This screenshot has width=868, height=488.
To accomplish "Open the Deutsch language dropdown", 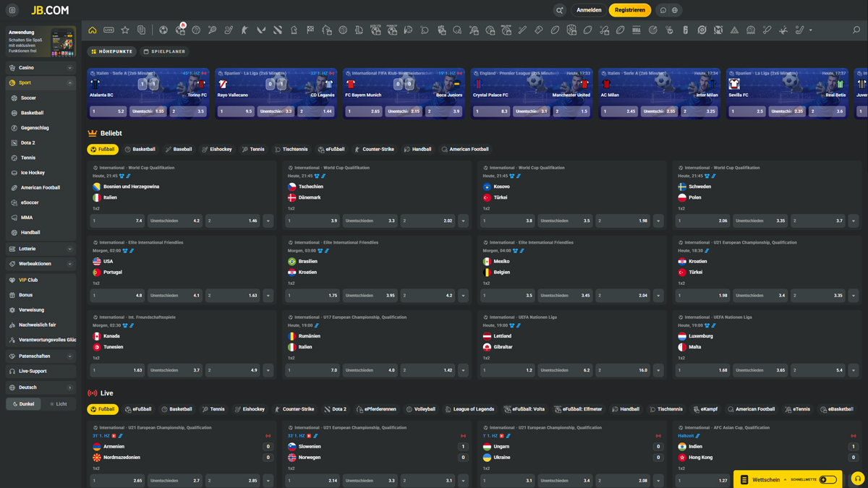I will (40, 388).
